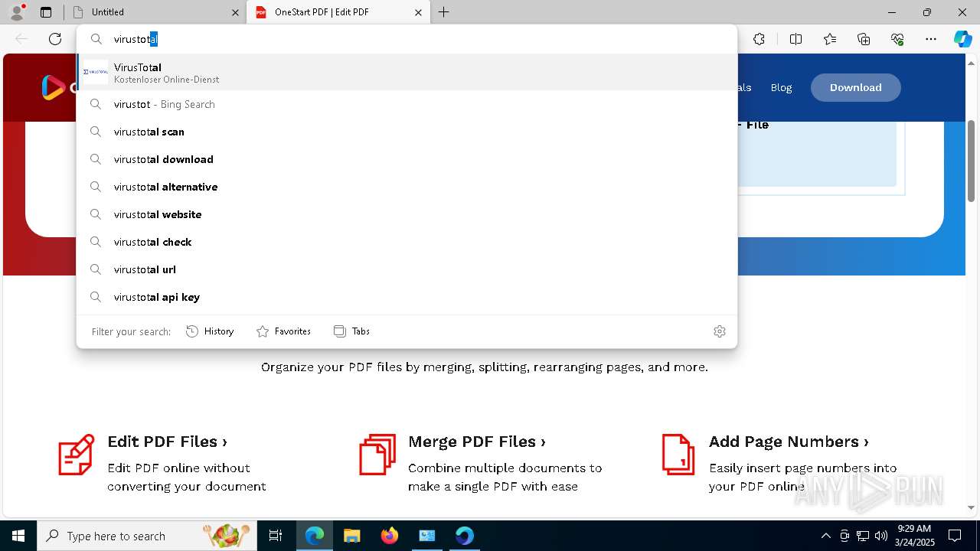Launch Firefox from the taskbar
980x551 pixels.
click(389, 536)
